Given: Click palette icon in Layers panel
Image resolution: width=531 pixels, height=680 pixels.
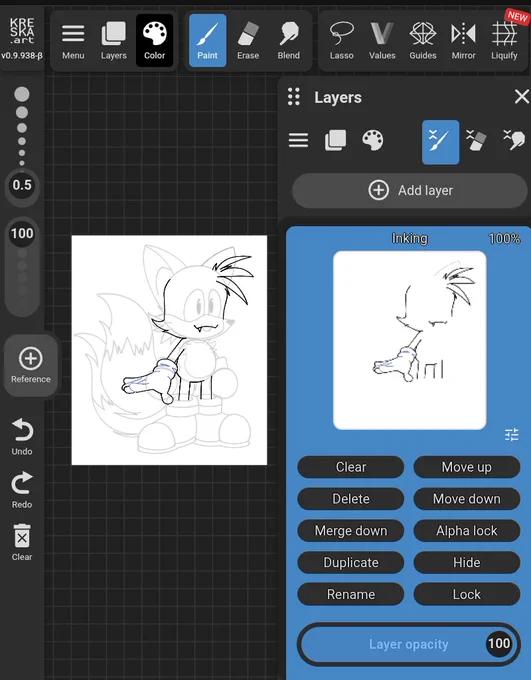Looking at the screenshot, I should [x=372, y=140].
